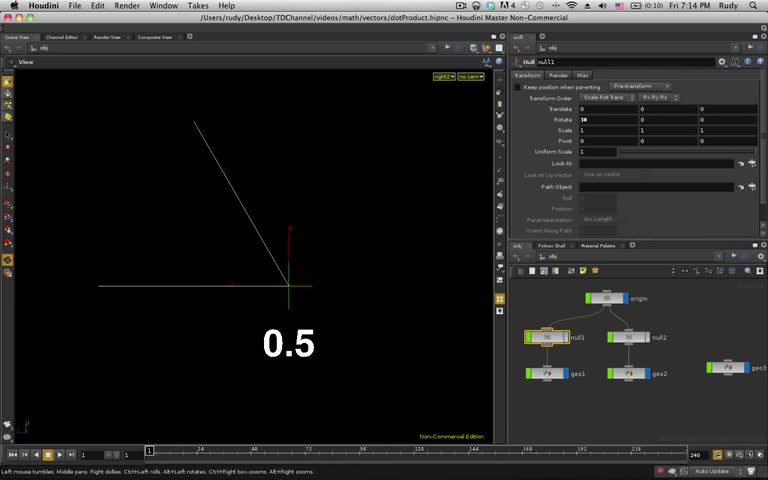Open Spotlight search in the macOS menu bar
Screen dimensions: 768x480
point(753,6)
